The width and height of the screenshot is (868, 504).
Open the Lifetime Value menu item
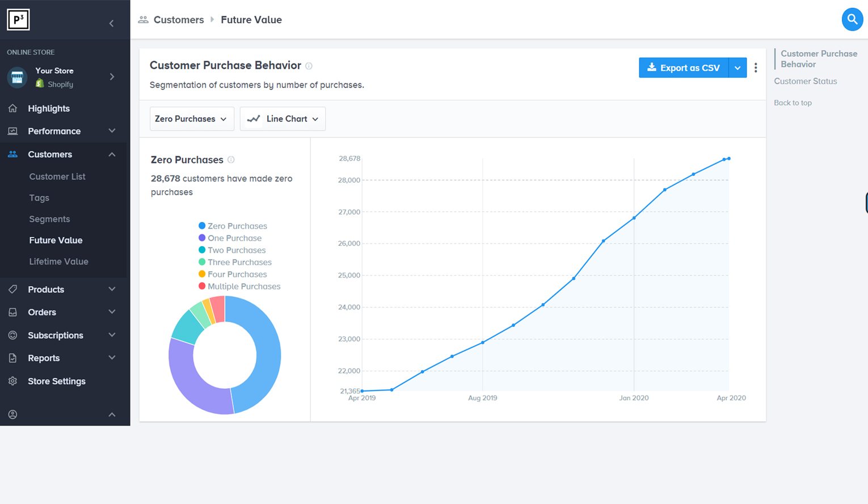(58, 262)
